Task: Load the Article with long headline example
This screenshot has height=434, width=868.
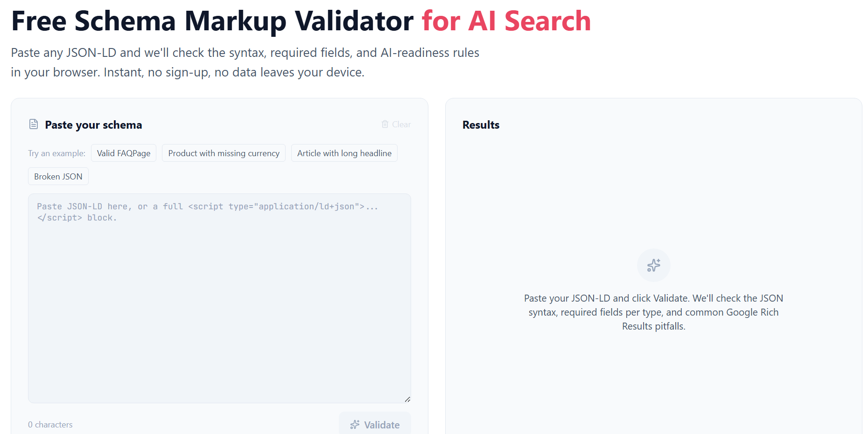Action: pos(344,153)
